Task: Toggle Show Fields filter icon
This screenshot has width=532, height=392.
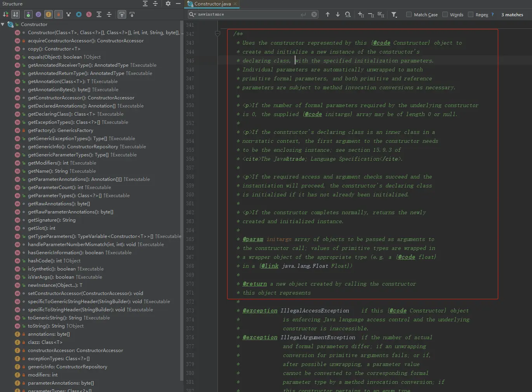Action: click(x=49, y=14)
